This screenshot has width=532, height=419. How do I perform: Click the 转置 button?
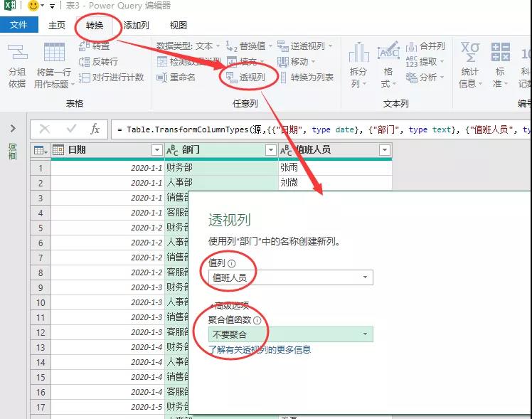click(95, 46)
